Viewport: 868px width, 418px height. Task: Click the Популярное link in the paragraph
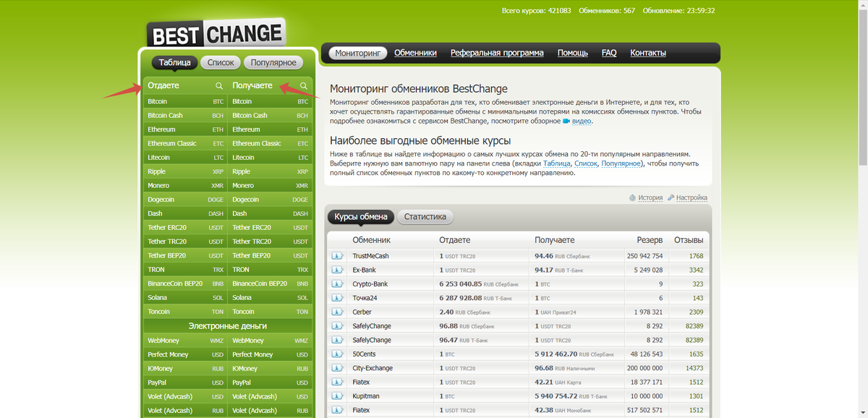621,164
